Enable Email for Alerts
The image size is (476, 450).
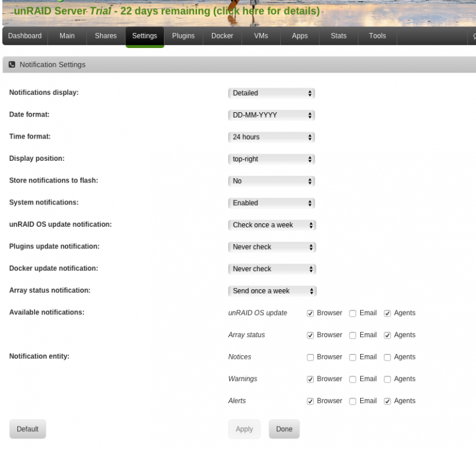pyautogui.click(x=352, y=401)
